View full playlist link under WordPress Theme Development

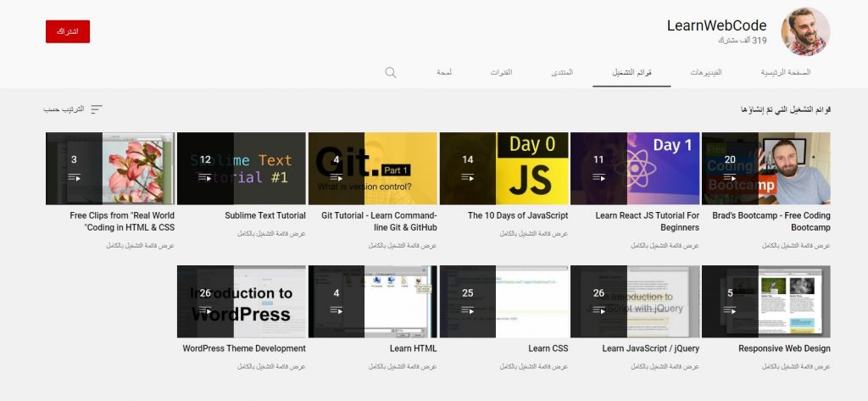pos(271,366)
